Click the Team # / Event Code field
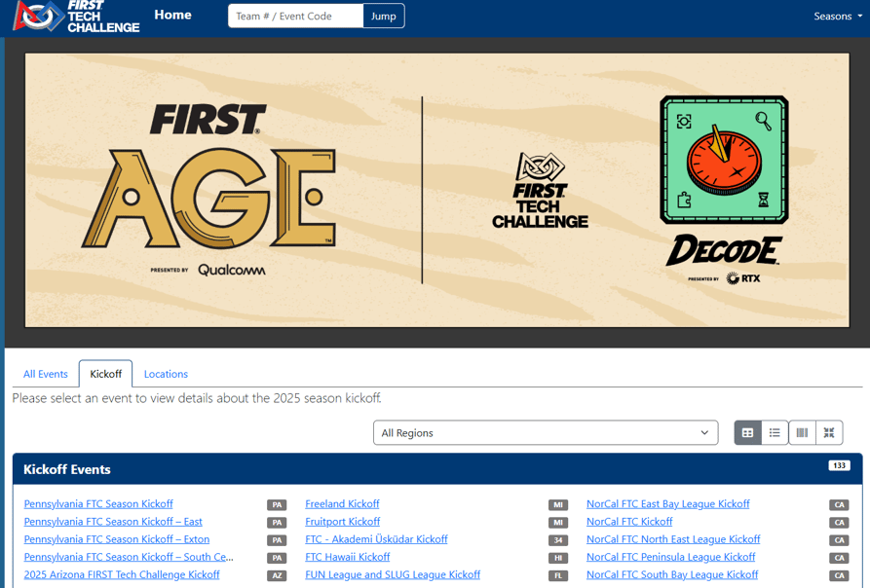This screenshot has height=588, width=870. pos(295,16)
